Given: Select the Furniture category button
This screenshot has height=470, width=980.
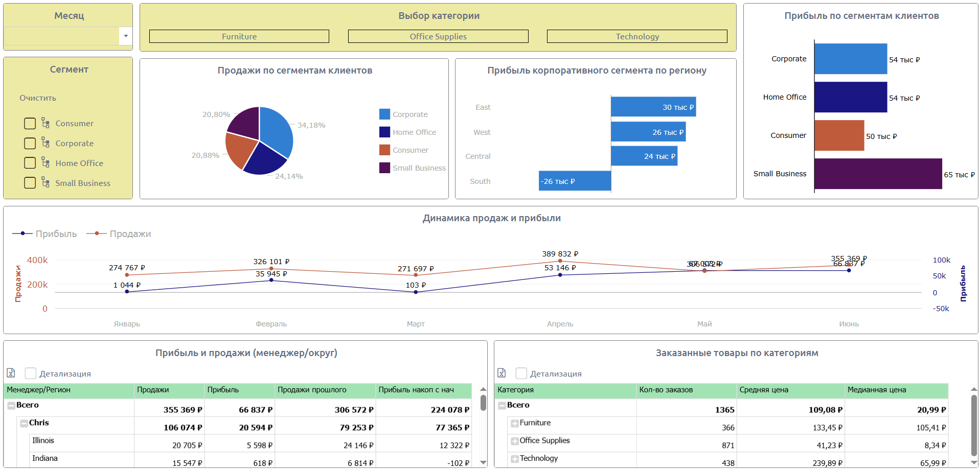Looking at the screenshot, I should (239, 36).
